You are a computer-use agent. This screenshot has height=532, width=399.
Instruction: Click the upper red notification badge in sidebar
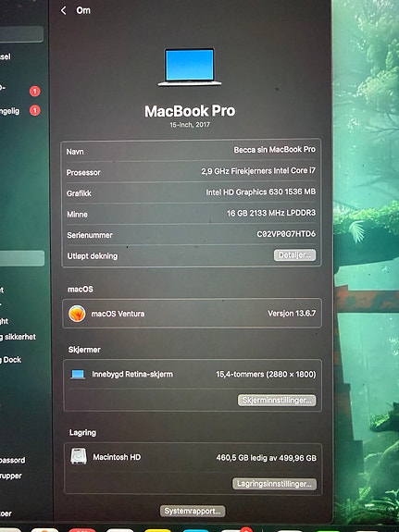(x=35, y=91)
